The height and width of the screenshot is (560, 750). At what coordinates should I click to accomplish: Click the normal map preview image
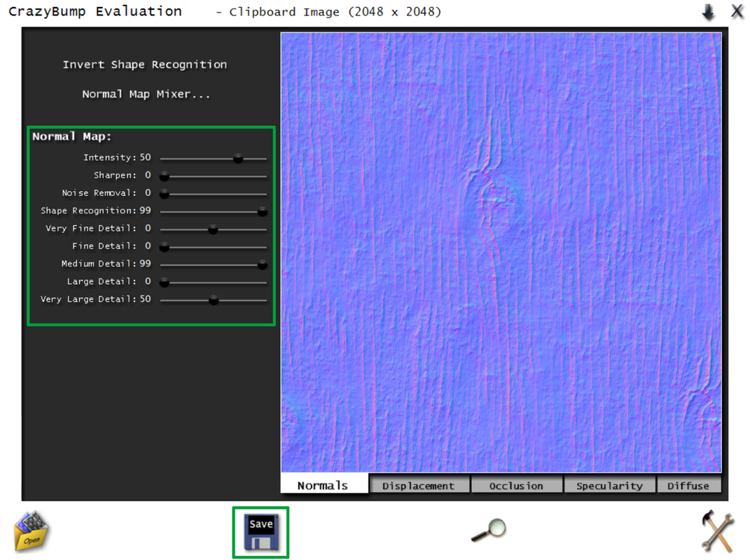(x=501, y=252)
